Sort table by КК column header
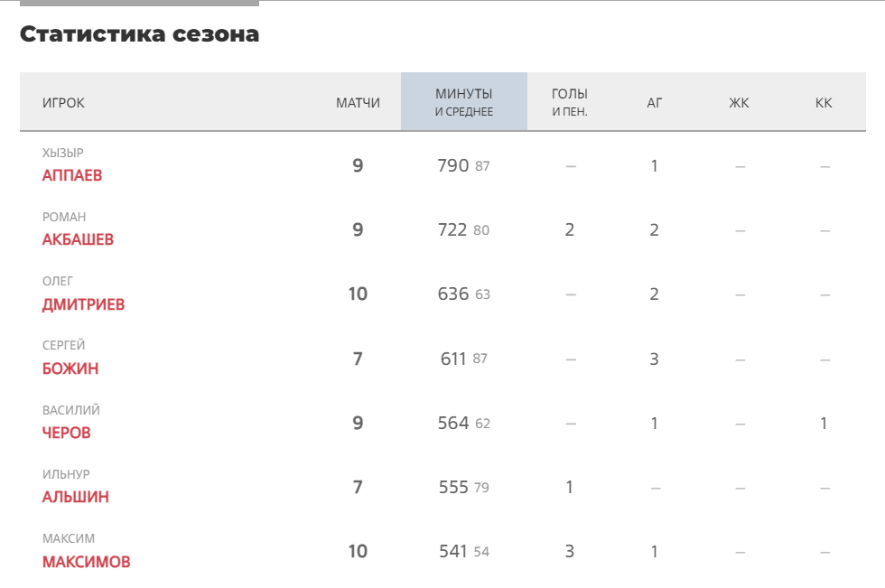 point(824,103)
